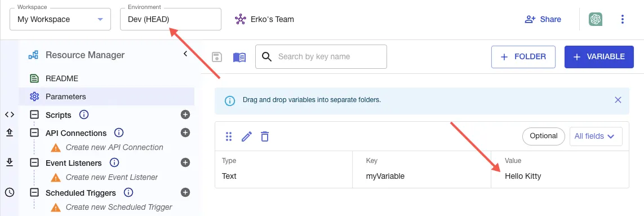Click the info icon in the banner

[230, 100]
